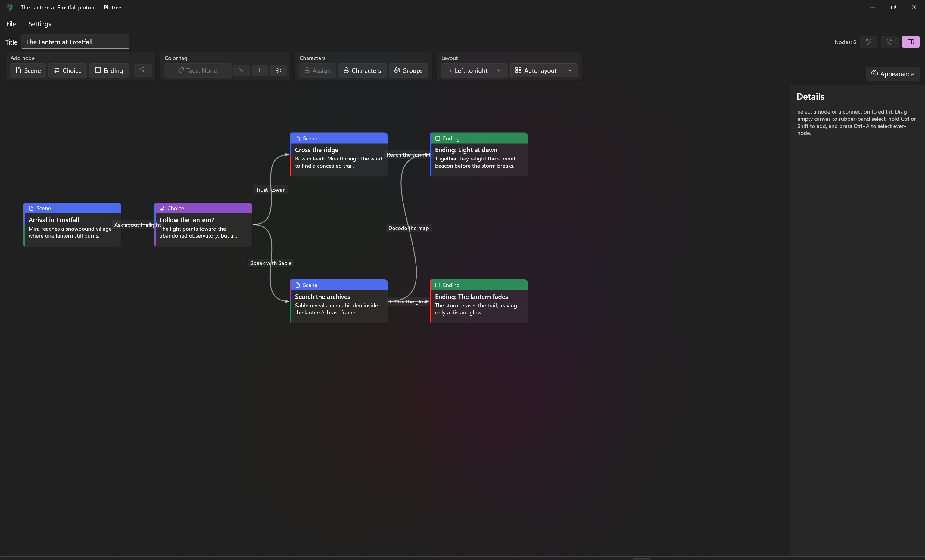
Task: Select the Ending: Light at dawn node
Action: click(x=479, y=154)
